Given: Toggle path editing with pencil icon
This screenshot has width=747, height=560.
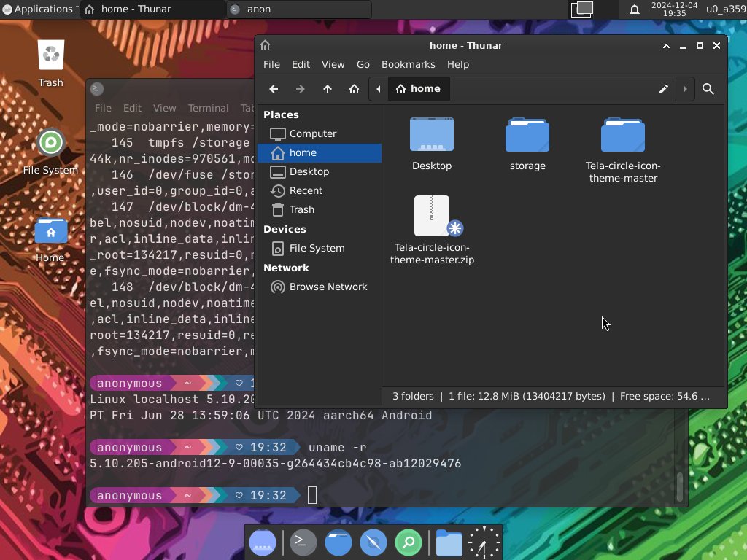Looking at the screenshot, I should (x=664, y=89).
